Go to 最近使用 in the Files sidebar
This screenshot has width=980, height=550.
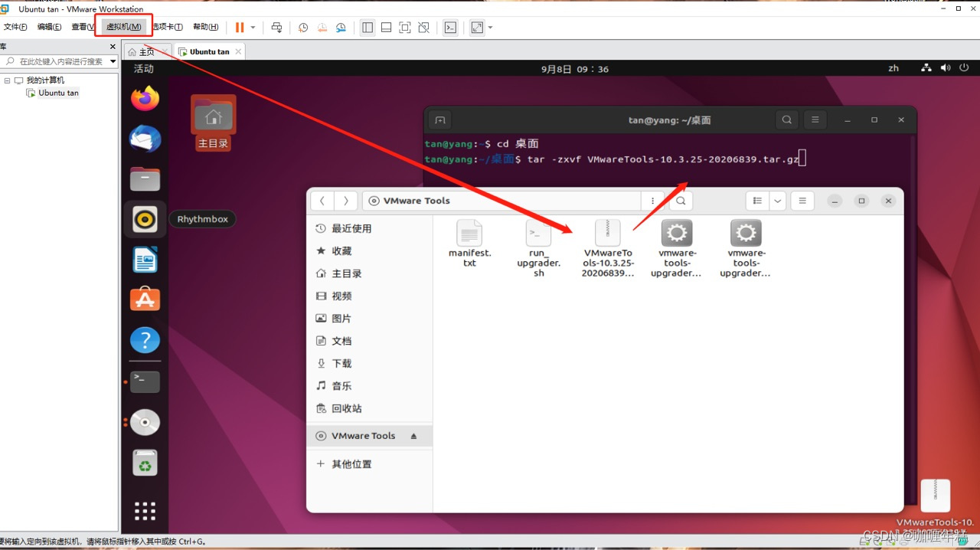[369, 228]
